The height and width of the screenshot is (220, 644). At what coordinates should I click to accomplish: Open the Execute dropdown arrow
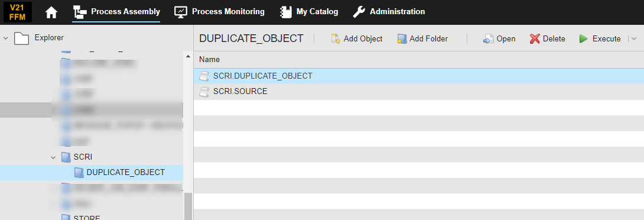(x=634, y=38)
